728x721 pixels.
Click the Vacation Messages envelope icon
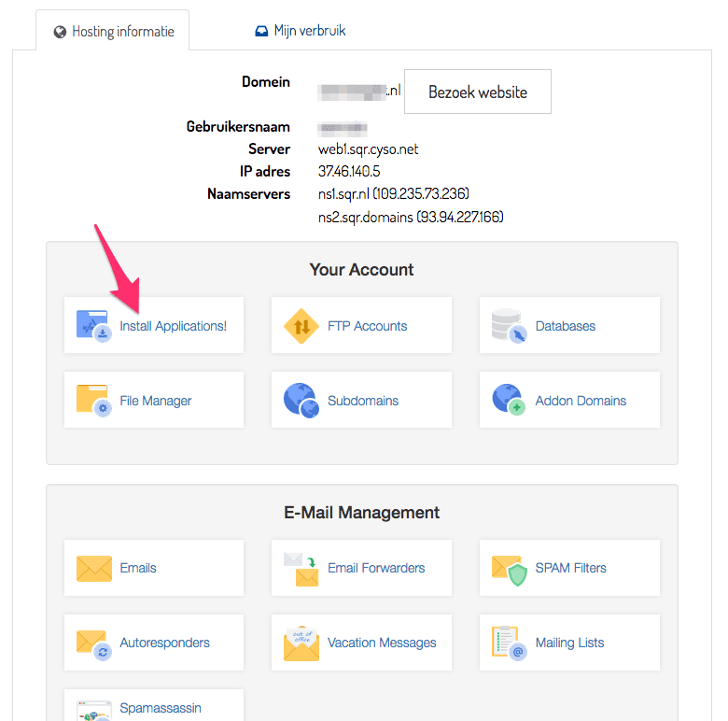coord(301,643)
